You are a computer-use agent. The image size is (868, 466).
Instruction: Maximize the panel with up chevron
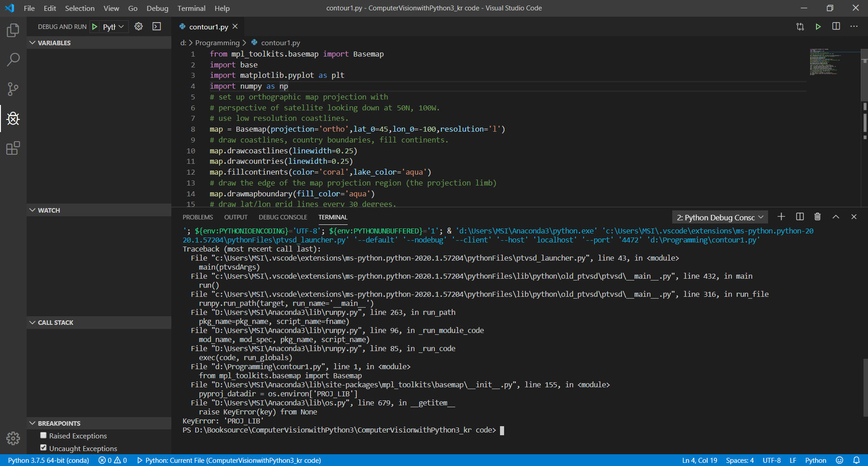click(x=836, y=217)
